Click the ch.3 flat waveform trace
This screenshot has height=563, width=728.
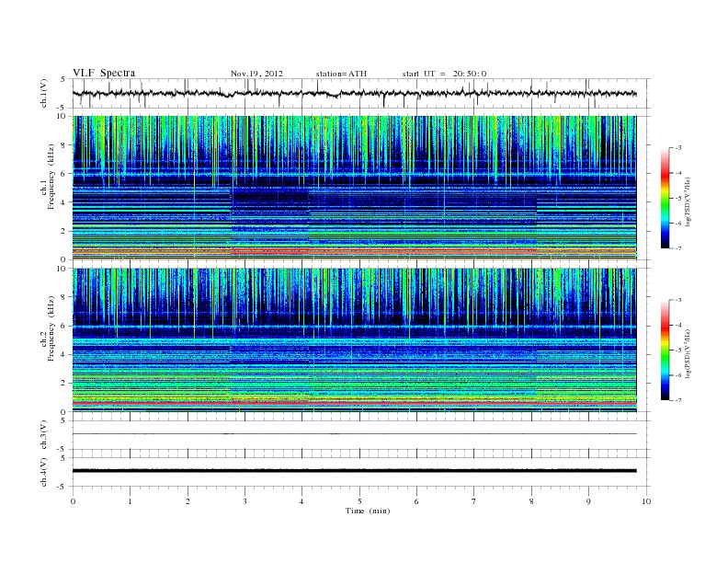pos(354,434)
